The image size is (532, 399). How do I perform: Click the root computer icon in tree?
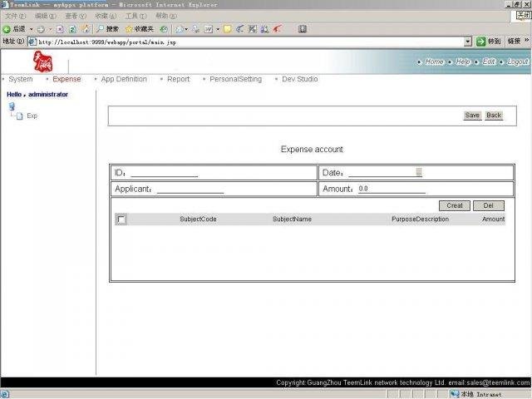click(12, 106)
